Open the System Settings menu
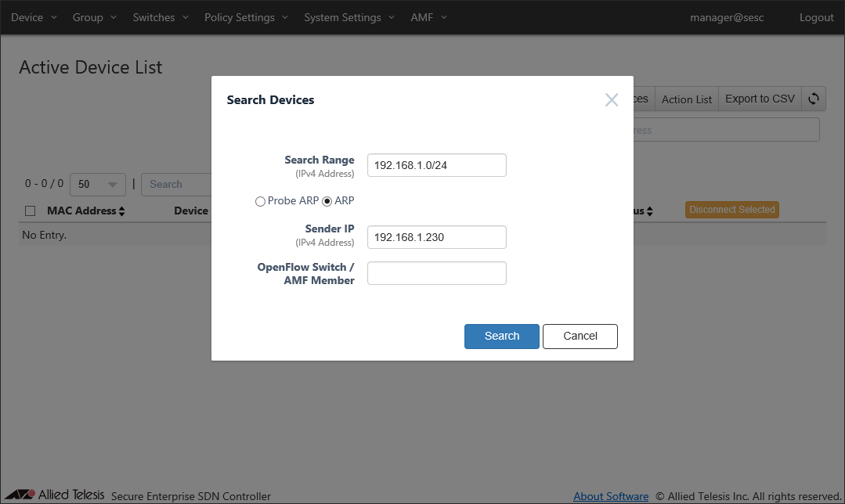This screenshot has width=845, height=504. pos(349,17)
